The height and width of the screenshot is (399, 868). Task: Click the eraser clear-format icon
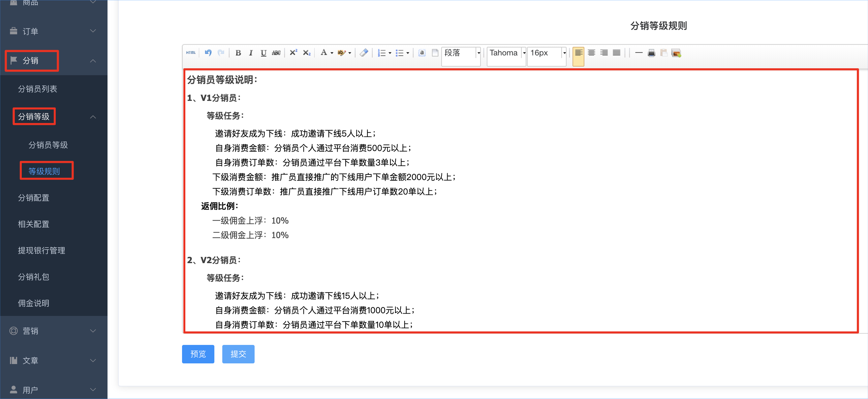[363, 53]
